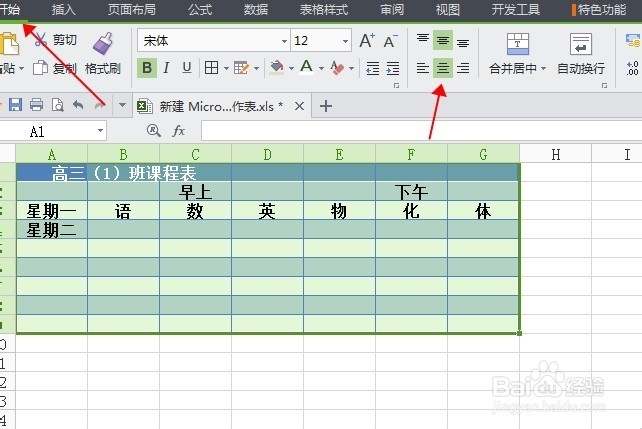
Task: Select column H header
Action: (556, 154)
